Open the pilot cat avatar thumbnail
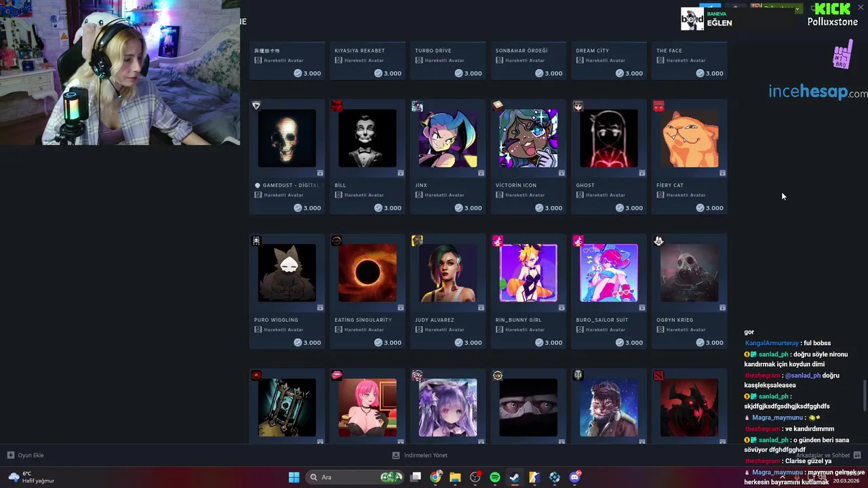This screenshot has width=868, height=488. (x=609, y=407)
